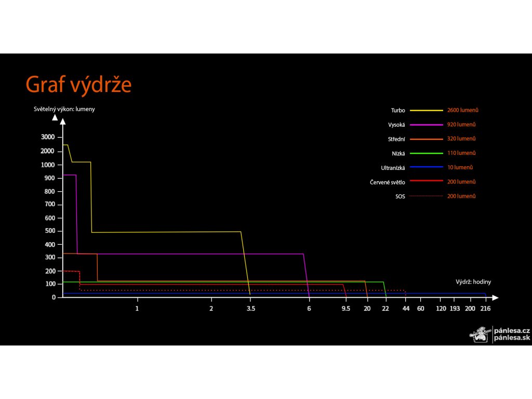Screen dimensions: 532x399
Task: Select the 'Turbo' legend label
Action: point(397,110)
